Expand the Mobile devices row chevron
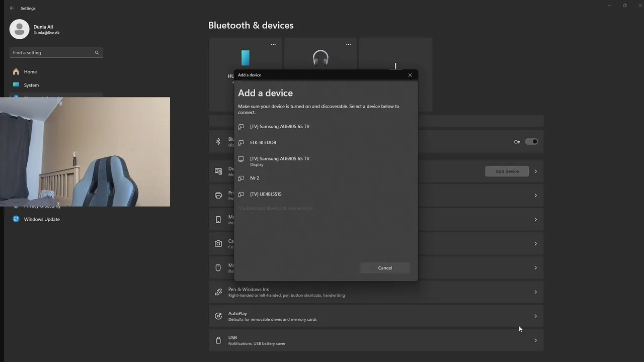 535,220
